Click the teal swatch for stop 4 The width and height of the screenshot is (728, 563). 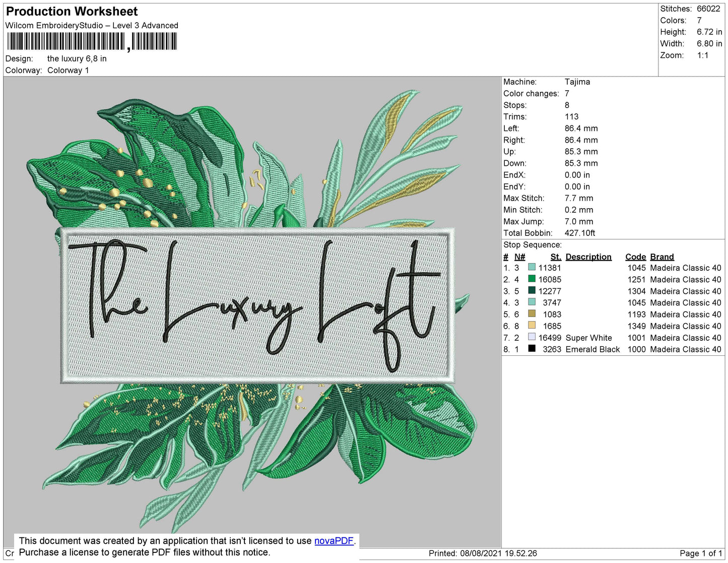click(532, 302)
